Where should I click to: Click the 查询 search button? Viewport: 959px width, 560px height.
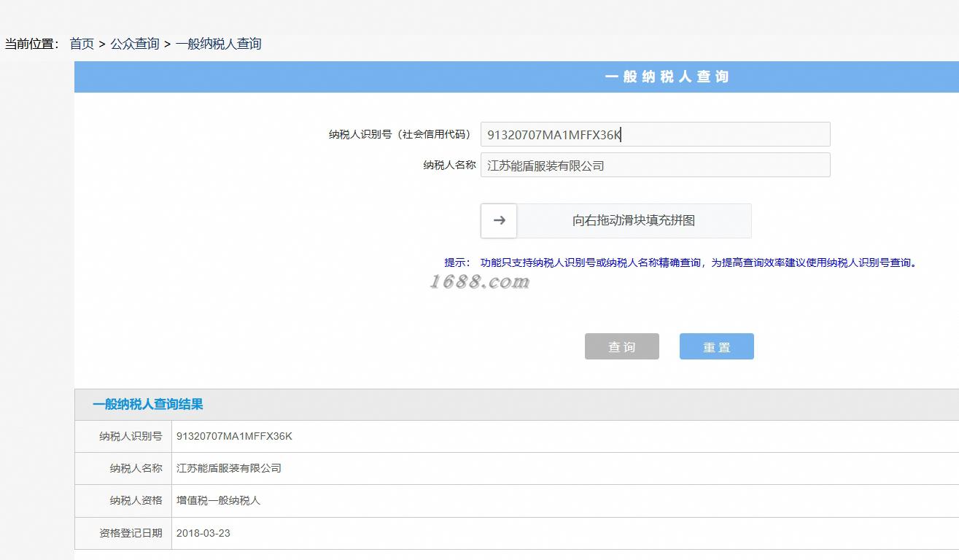pyautogui.click(x=622, y=346)
